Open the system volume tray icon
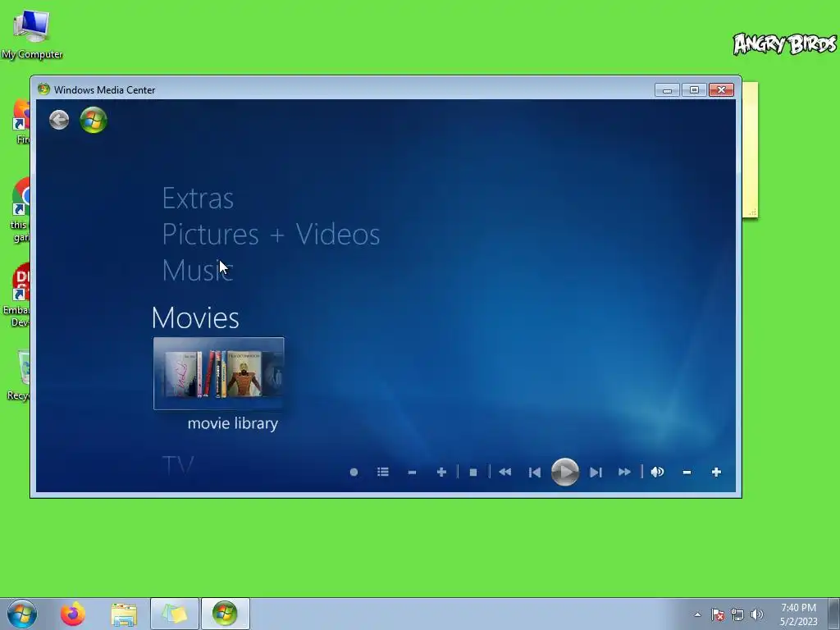Image resolution: width=840 pixels, height=630 pixels. click(x=757, y=614)
